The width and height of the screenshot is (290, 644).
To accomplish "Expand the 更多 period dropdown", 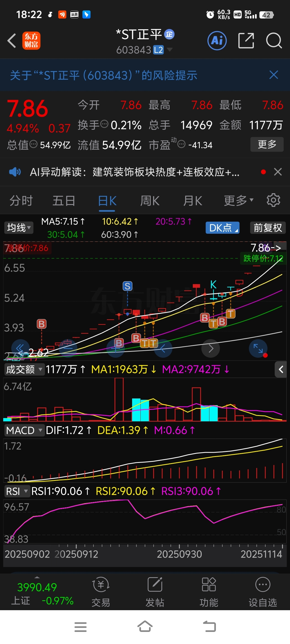I will click(239, 200).
